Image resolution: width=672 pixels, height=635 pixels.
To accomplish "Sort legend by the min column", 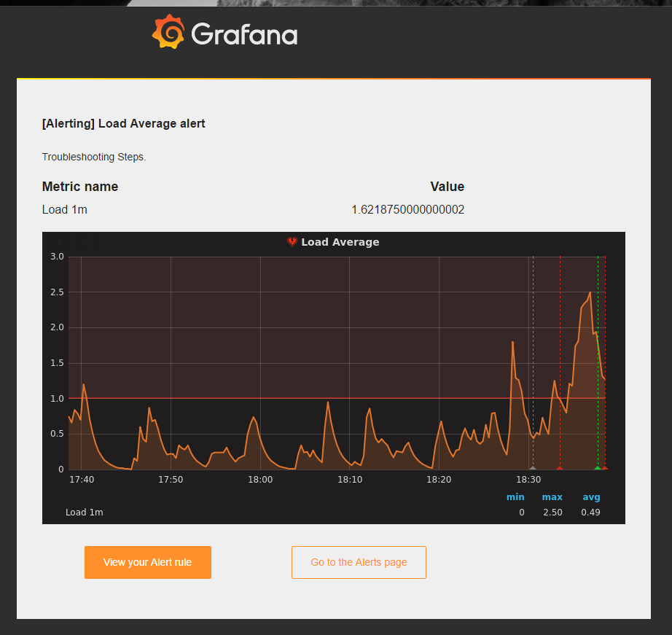I will [515, 497].
